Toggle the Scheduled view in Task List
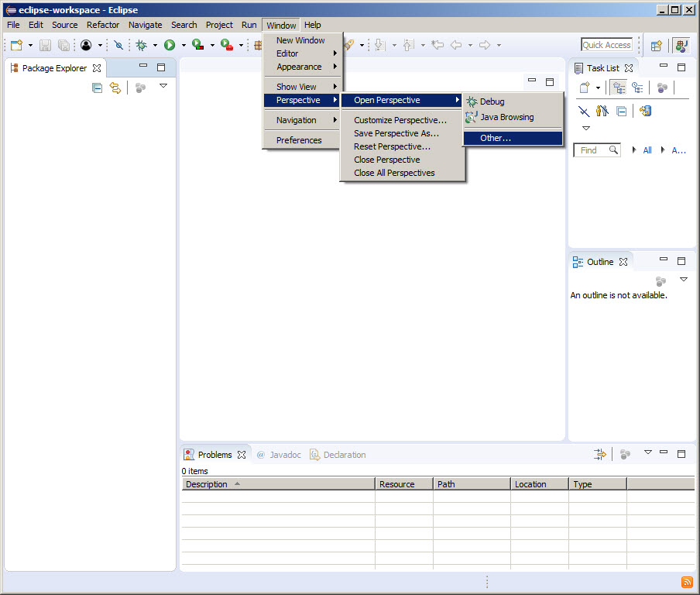The height and width of the screenshot is (595, 700). (637, 88)
